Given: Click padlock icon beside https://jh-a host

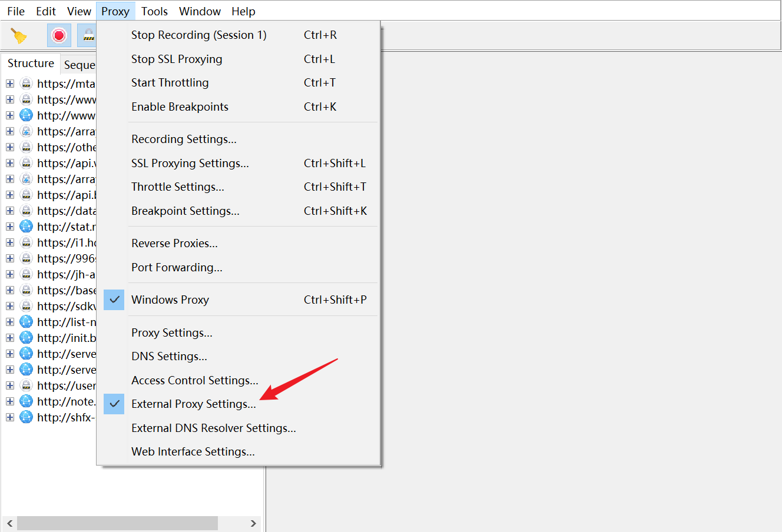Looking at the screenshot, I should tap(26, 274).
